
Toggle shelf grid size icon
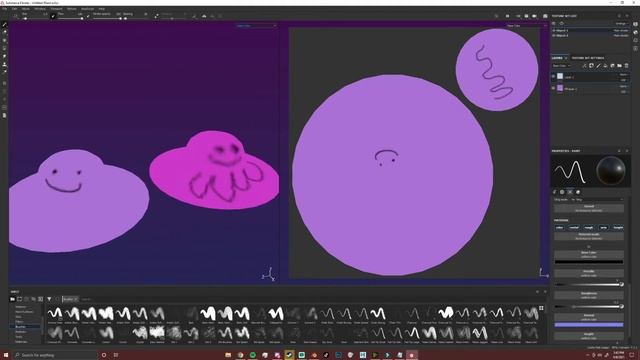541,308
